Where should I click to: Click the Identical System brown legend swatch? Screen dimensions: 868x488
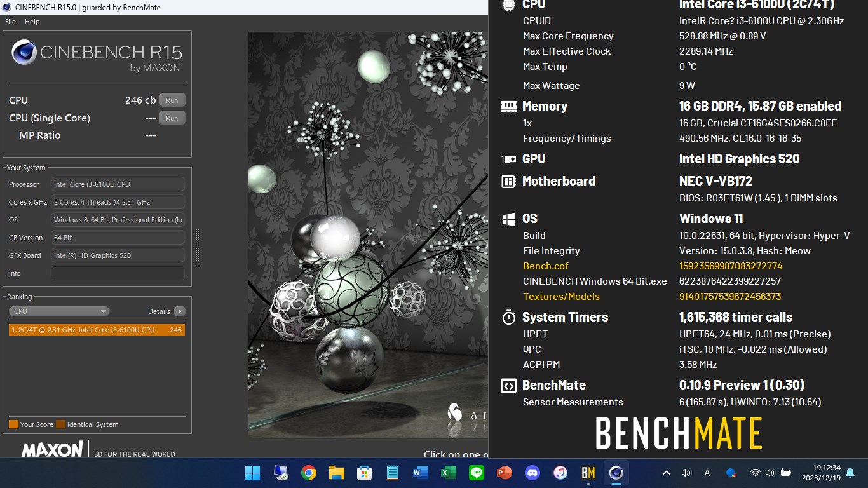pos(60,424)
